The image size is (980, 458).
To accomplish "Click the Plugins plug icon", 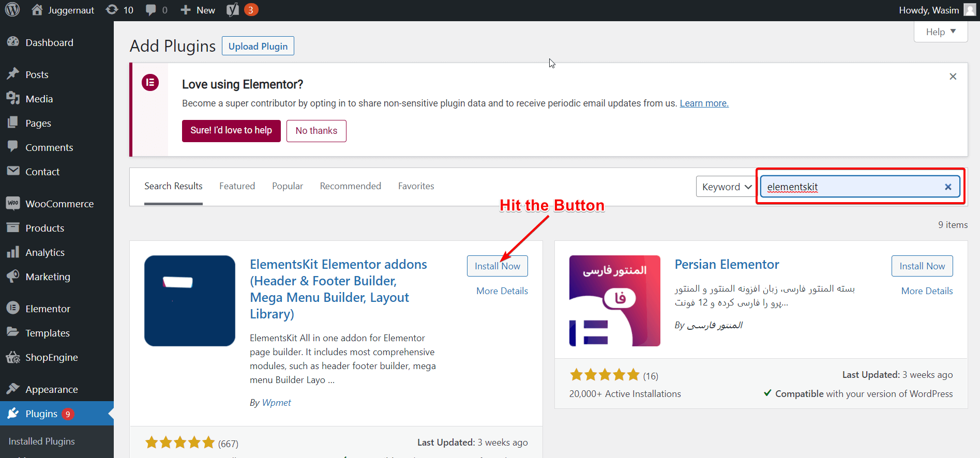I will (x=13, y=413).
